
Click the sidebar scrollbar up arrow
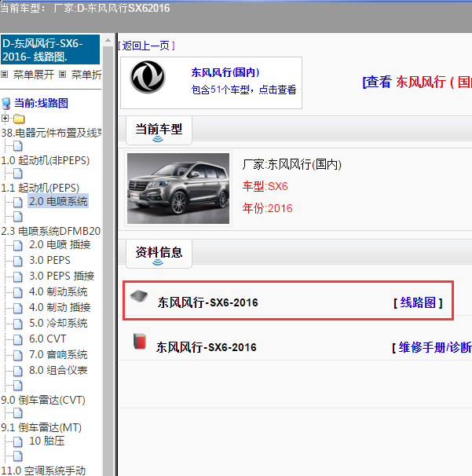pos(108,40)
